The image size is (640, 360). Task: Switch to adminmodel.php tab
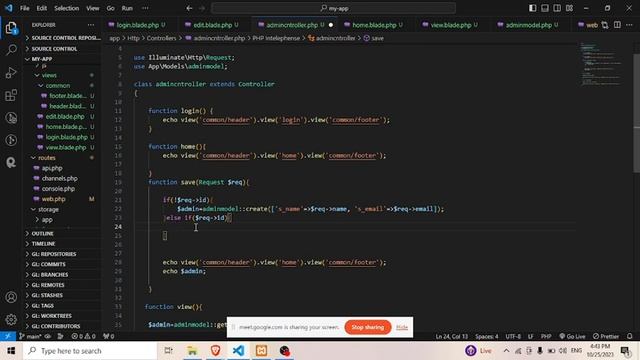[528, 25]
